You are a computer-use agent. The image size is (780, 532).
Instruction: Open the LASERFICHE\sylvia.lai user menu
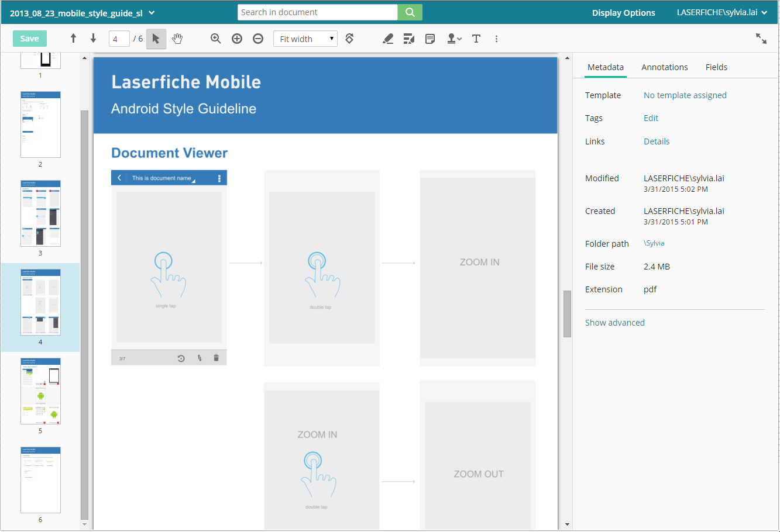[722, 12]
